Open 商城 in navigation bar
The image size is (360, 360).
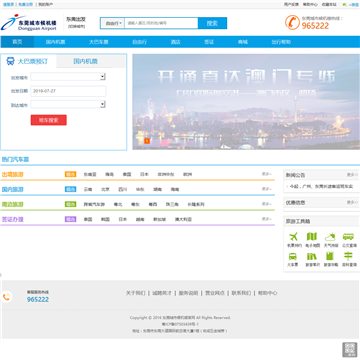tap(243, 42)
